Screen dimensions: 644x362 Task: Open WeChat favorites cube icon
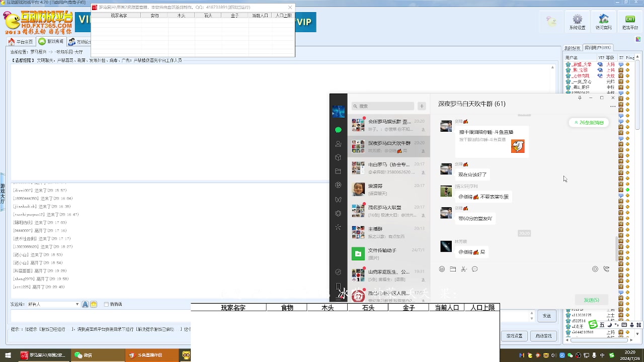point(338,157)
